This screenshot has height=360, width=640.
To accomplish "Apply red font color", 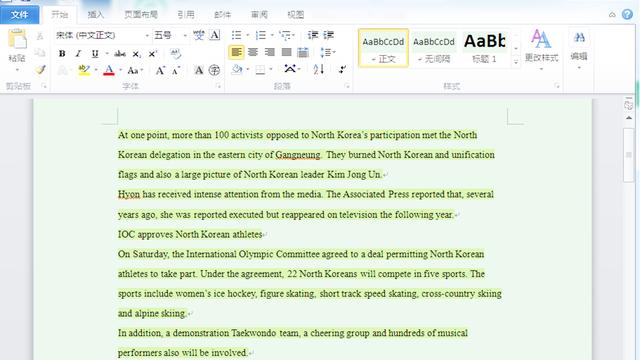I will point(109,70).
